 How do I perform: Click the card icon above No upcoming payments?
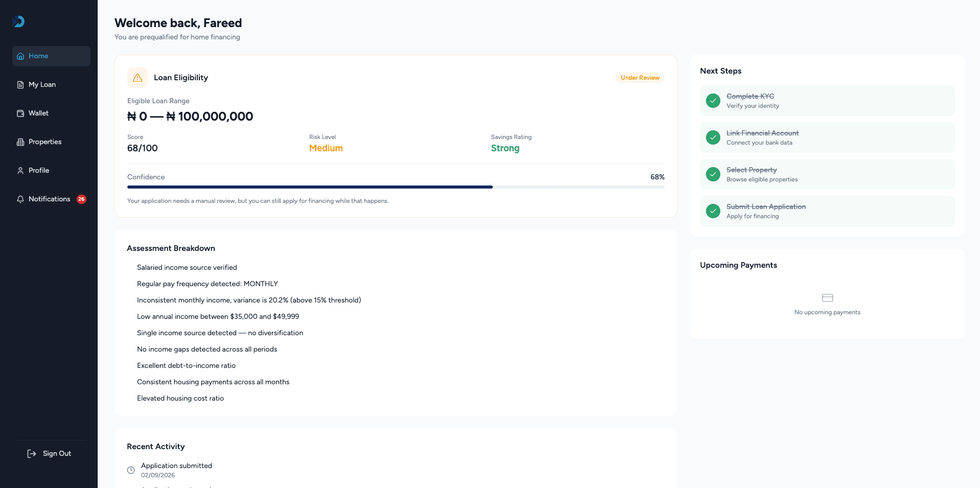click(828, 298)
